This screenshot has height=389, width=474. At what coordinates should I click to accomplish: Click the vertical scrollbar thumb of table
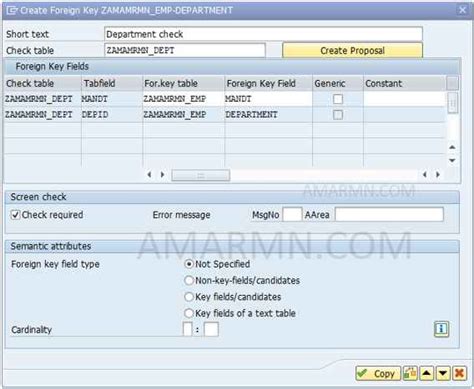click(x=452, y=103)
